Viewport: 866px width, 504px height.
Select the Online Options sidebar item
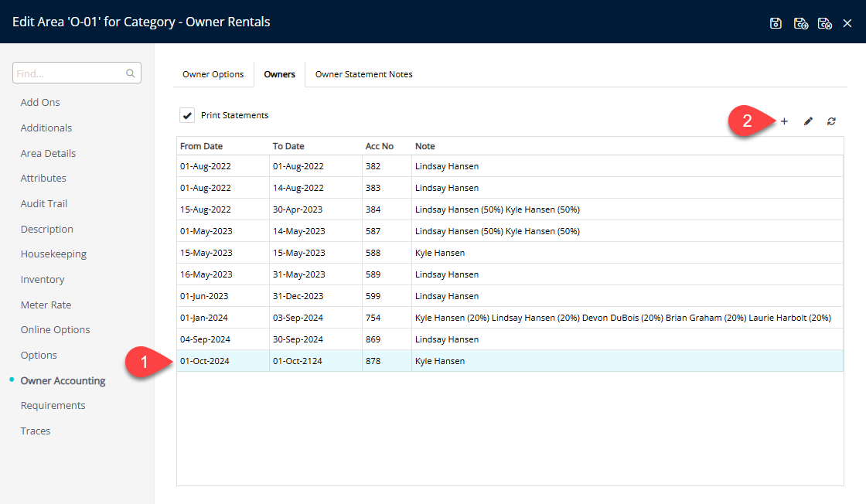tap(55, 329)
